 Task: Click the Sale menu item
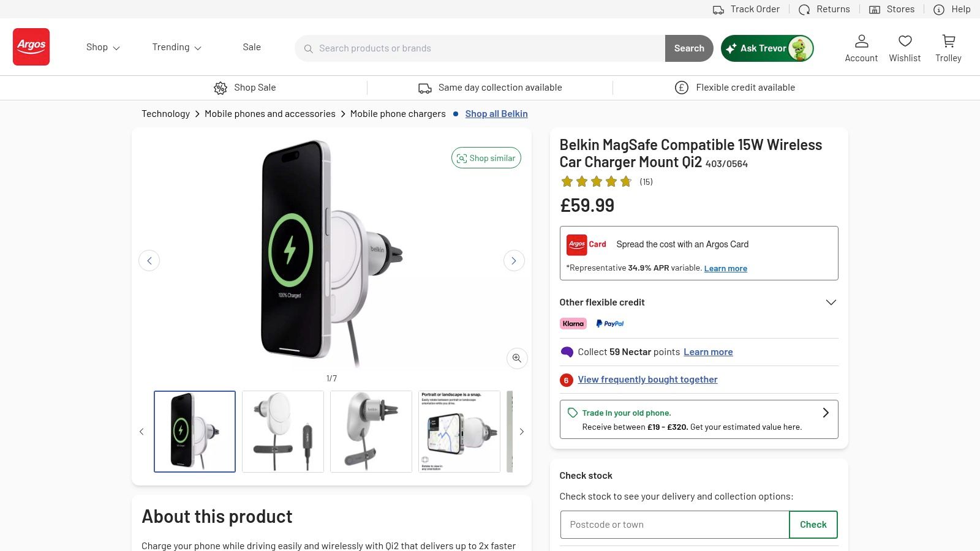tap(251, 47)
